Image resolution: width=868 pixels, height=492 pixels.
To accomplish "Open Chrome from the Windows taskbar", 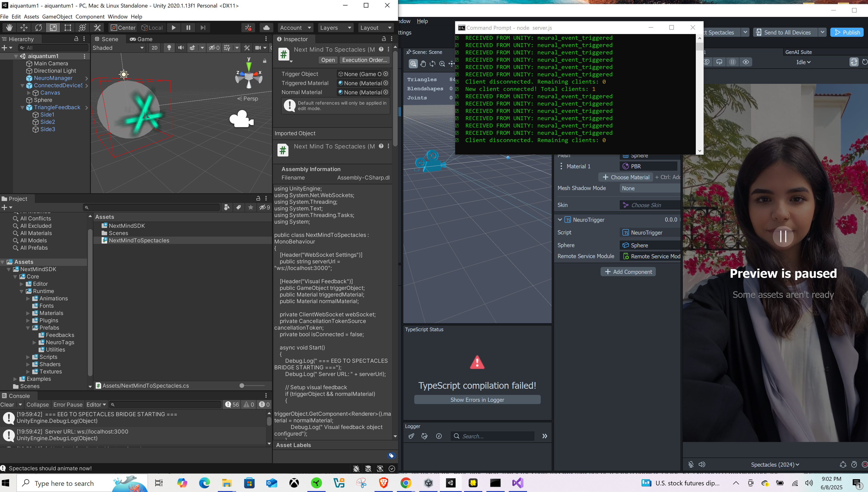I will (406, 483).
